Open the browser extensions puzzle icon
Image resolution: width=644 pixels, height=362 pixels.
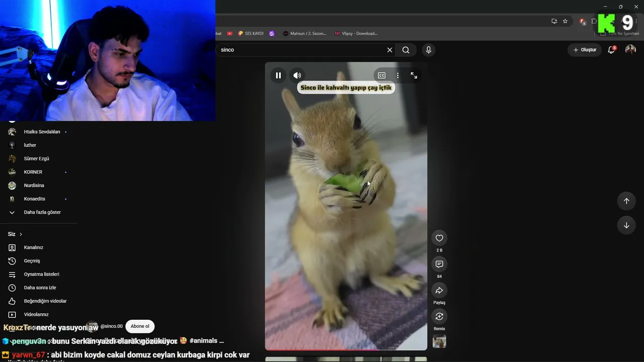(594, 21)
